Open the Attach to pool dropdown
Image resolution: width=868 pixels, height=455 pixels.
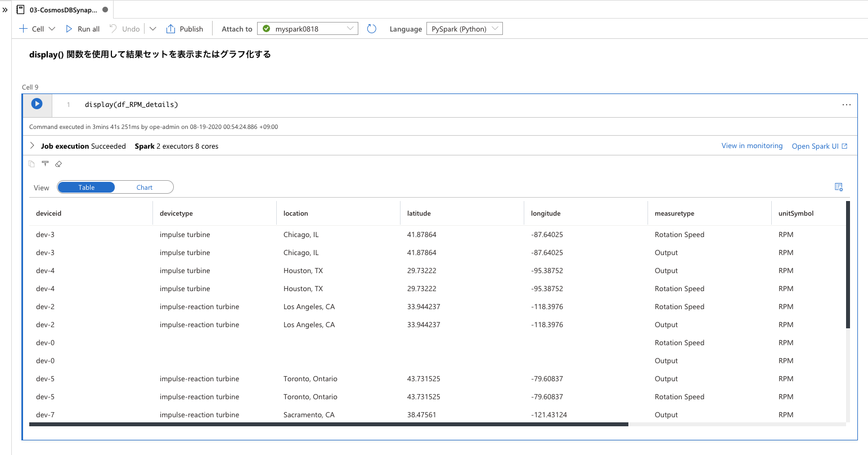click(308, 29)
